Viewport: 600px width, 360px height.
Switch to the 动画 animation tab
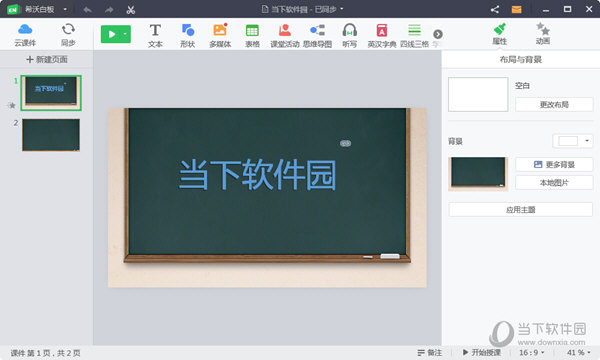[x=543, y=34]
